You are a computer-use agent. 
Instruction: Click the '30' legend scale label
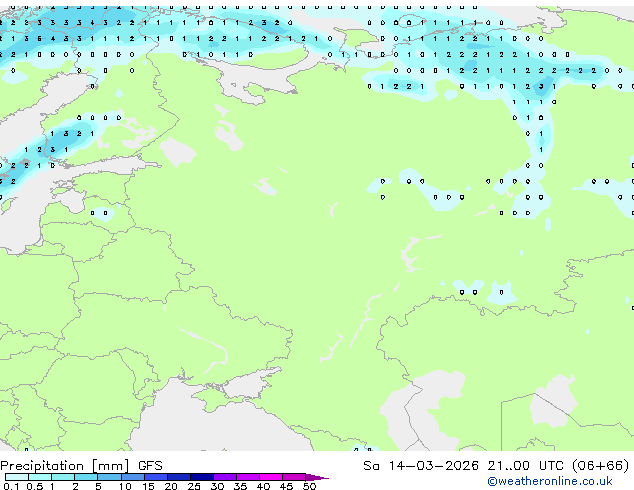[x=217, y=486]
